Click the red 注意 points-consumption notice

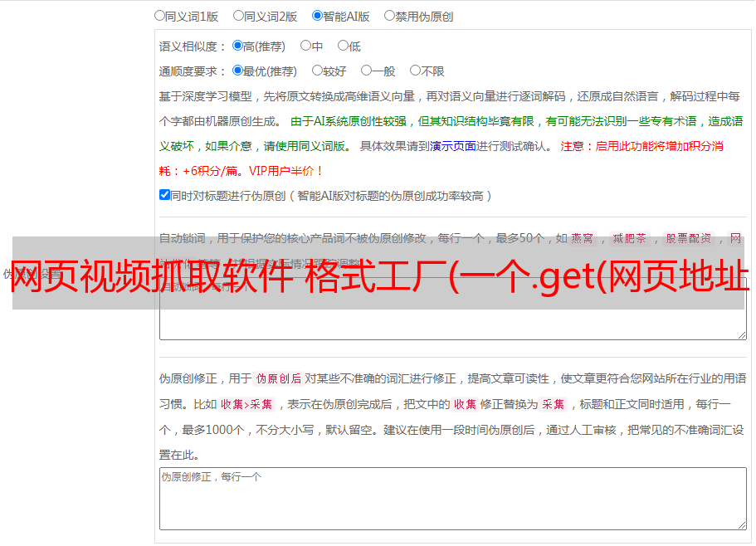pos(441,158)
